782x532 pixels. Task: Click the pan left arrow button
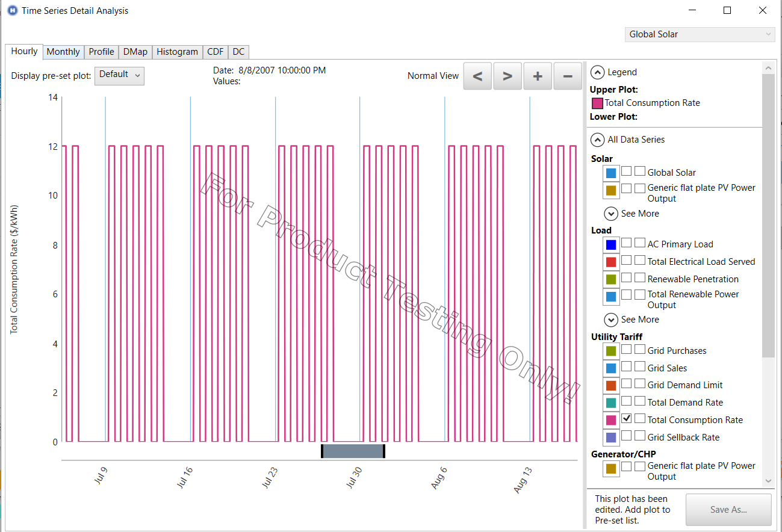(x=477, y=76)
